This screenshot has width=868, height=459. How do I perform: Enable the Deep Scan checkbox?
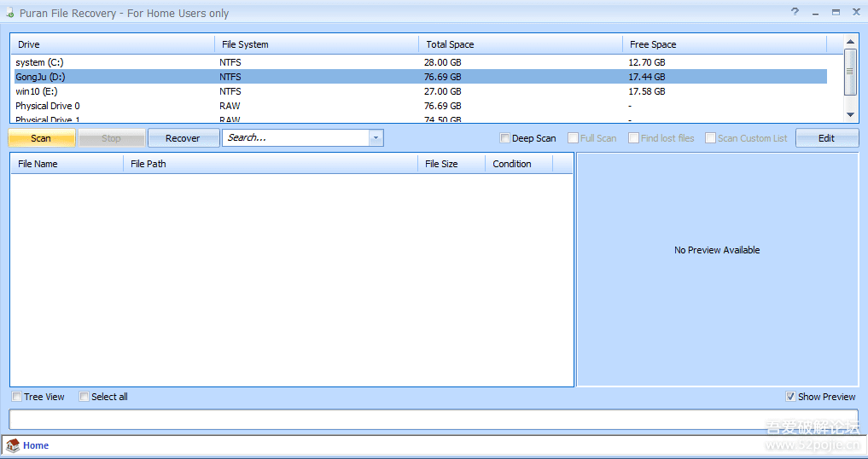coord(504,138)
